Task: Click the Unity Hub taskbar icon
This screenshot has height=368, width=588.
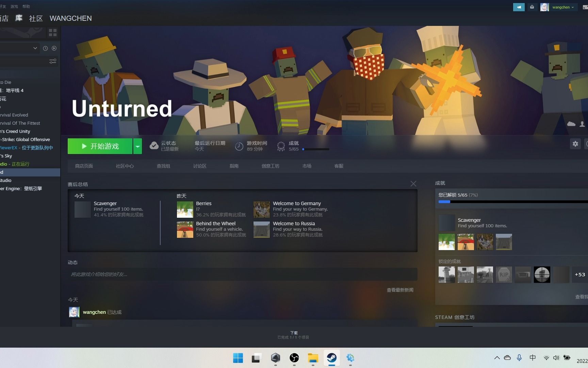Action: 275,358
